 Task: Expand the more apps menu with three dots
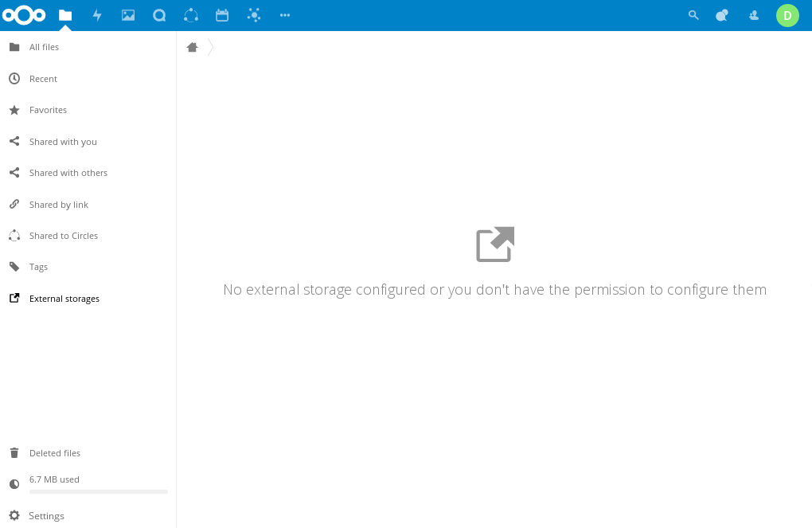coord(284,15)
